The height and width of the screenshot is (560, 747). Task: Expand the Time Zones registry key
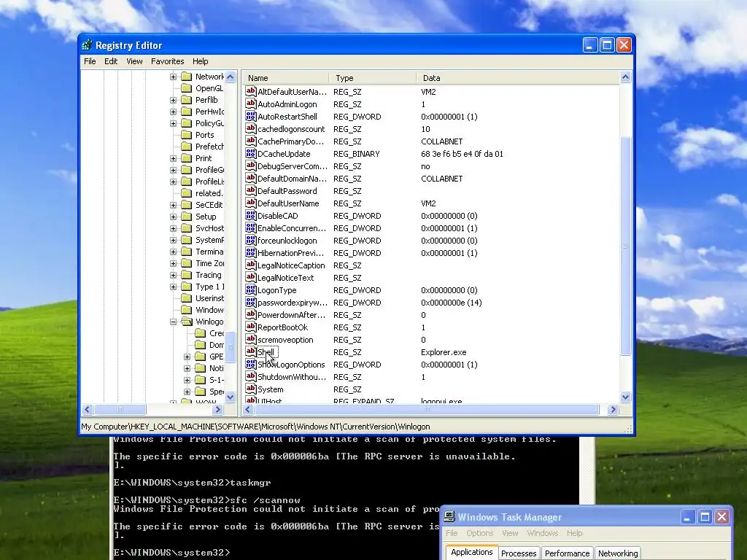(174, 263)
